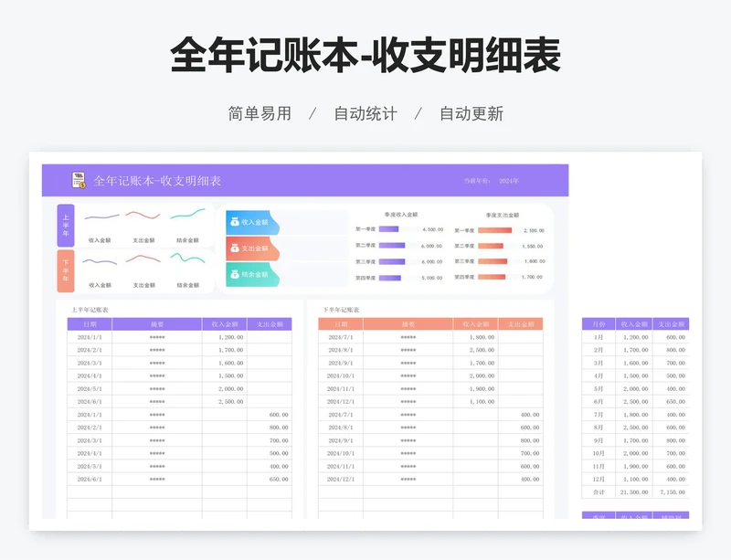Click money bag icon on 收入金额 card

(x=235, y=222)
